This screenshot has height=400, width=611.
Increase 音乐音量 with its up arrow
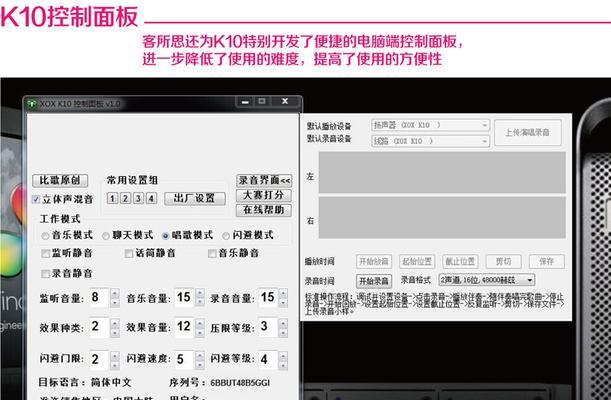pos(200,293)
